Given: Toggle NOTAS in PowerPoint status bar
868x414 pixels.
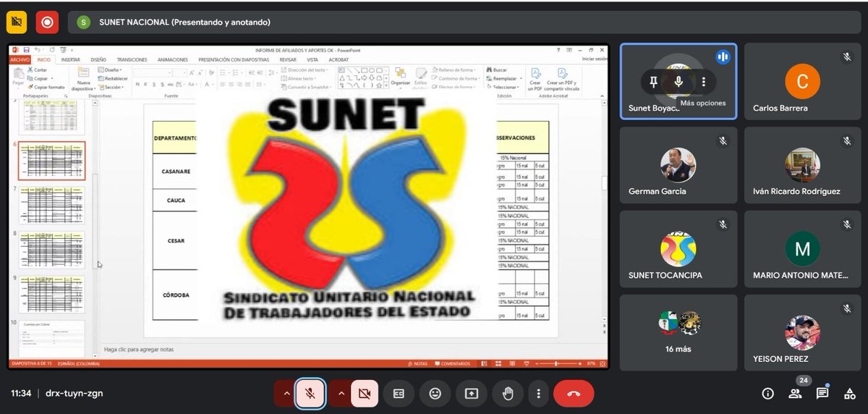Looking at the screenshot, I should click(x=418, y=363).
